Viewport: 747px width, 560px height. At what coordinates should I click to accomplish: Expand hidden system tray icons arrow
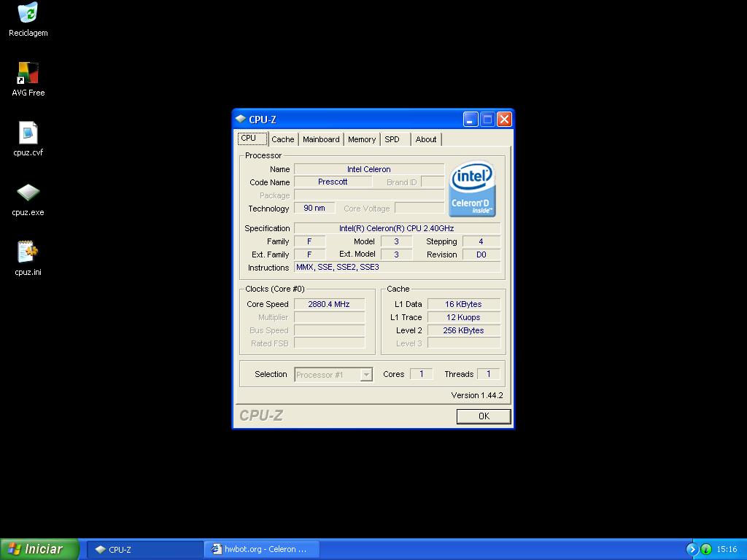click(692, 550)
